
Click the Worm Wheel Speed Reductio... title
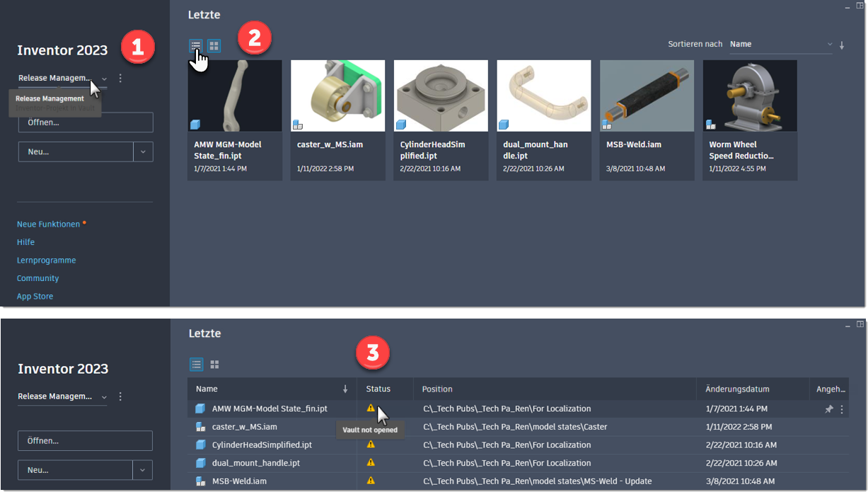(x=741, y=150)
